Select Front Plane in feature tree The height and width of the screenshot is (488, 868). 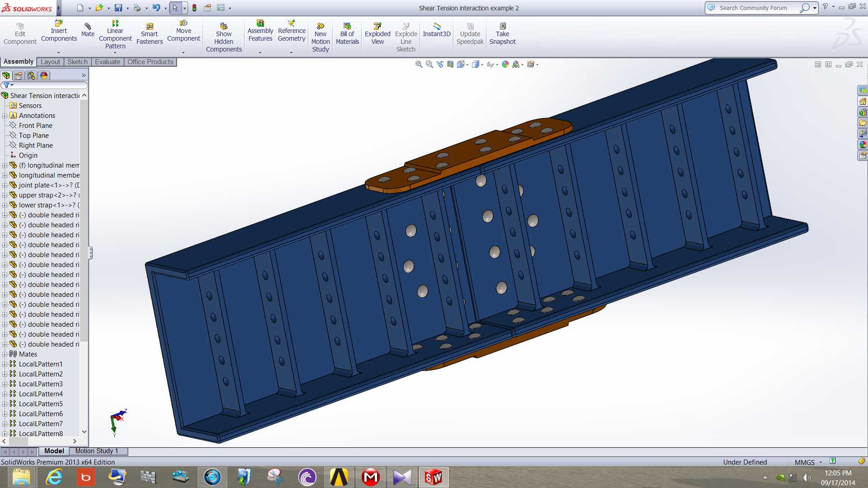31,126
